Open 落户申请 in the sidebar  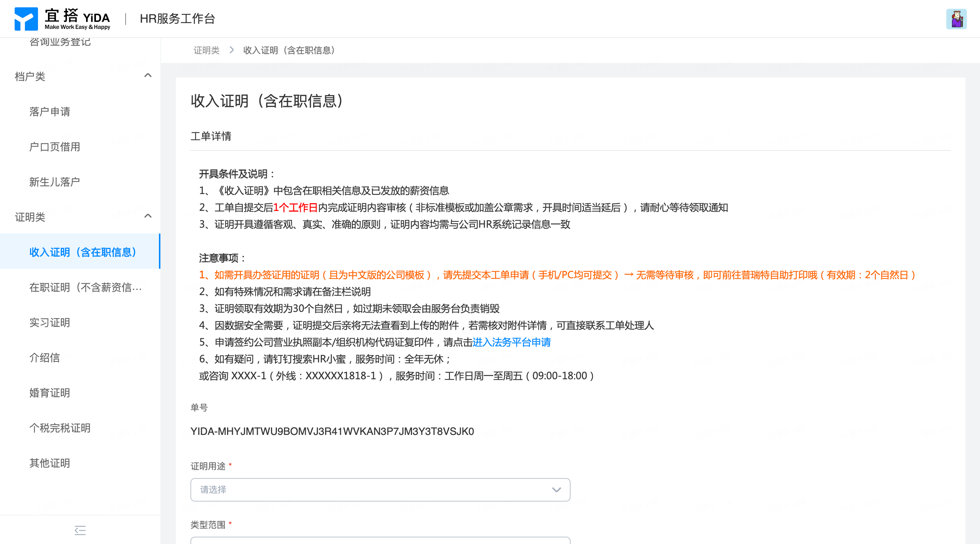coord(50,111)
